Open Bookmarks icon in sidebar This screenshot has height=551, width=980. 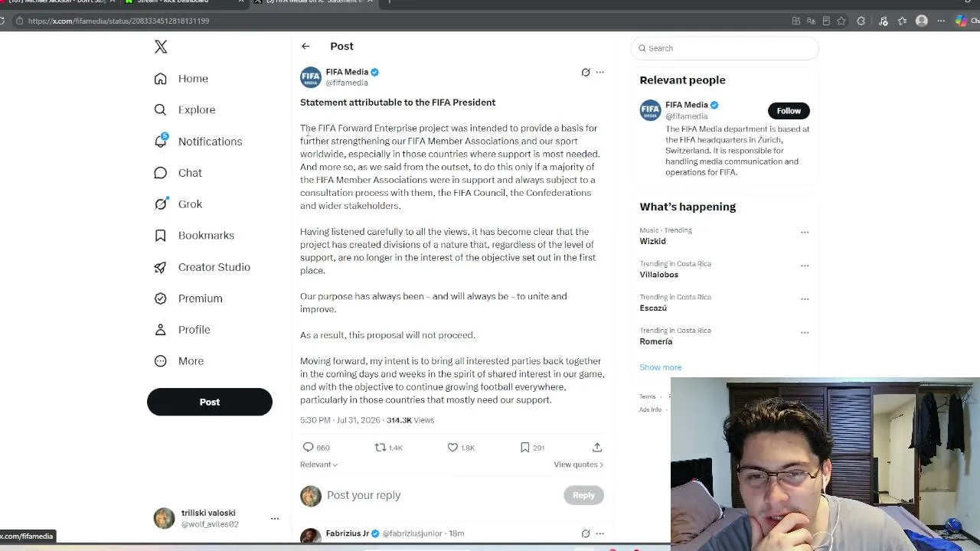point(160,235)
